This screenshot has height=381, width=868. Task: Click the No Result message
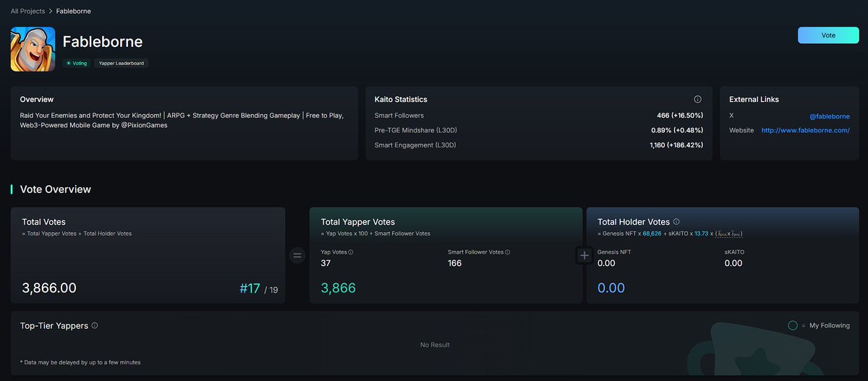point(435,345)
